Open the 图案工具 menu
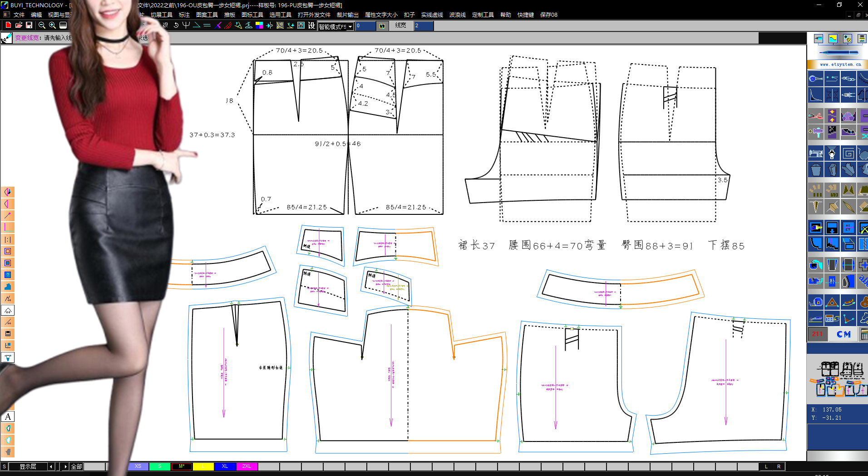This screenshot has width=868, height=476. [x=207, y=15]
